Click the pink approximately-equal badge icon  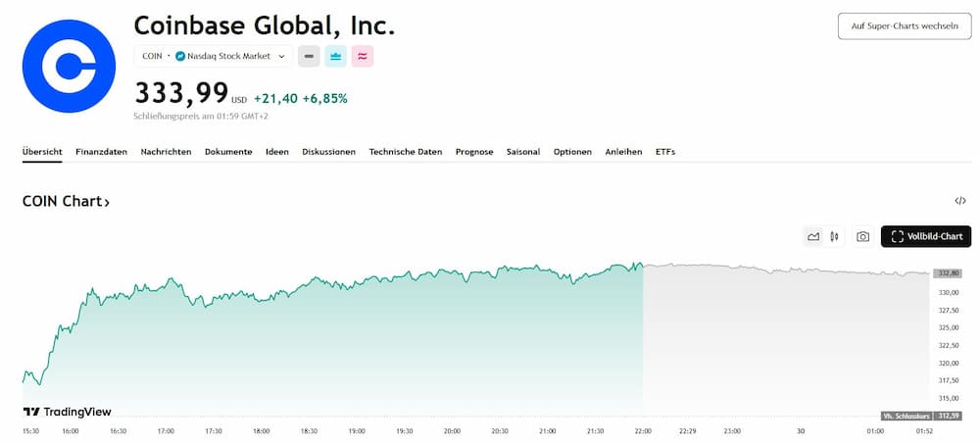pyautogui.click(x=362, y=56)
